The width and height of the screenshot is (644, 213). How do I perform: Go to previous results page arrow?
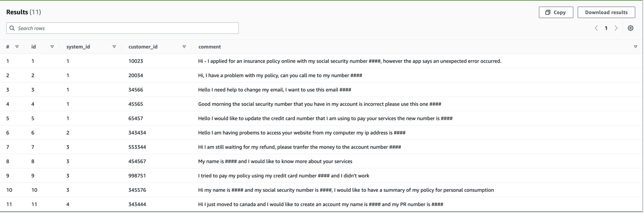click(x=596, y=28)
